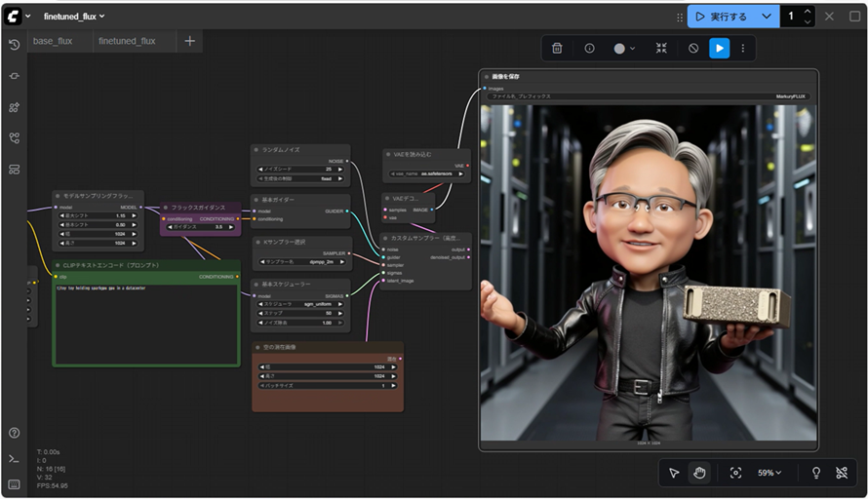Collapse the 画像を保存 node via its dot
Screen dimensions: 868x499
(487, 76)
